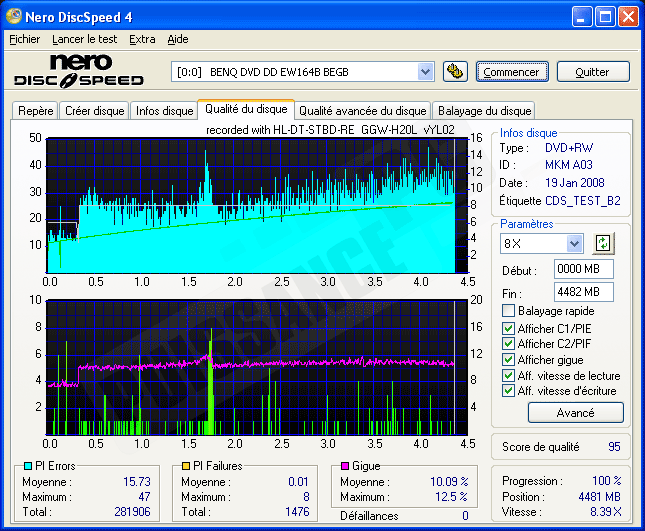645x531 pixels.
Task: Click the Fin 4482 MB input field
Action: tap(582, 292)
